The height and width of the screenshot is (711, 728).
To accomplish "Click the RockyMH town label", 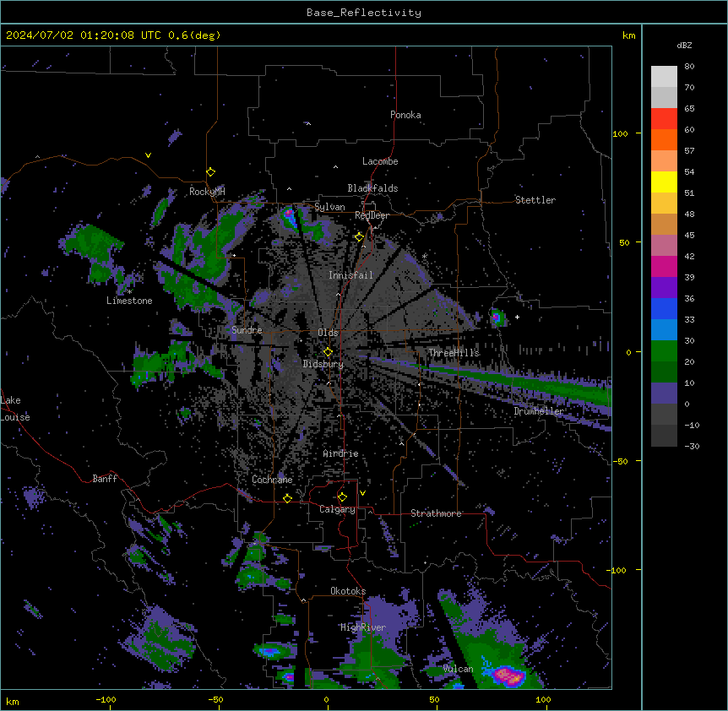I will 207,192.
